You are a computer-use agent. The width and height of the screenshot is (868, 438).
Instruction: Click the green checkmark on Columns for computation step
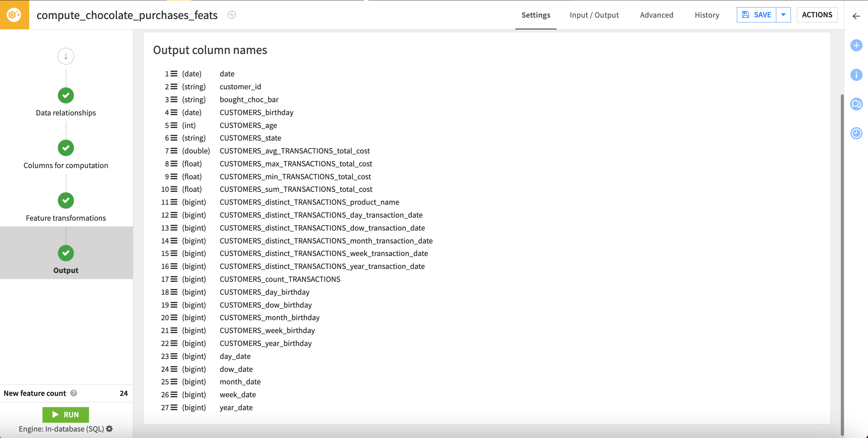(66, 148)
